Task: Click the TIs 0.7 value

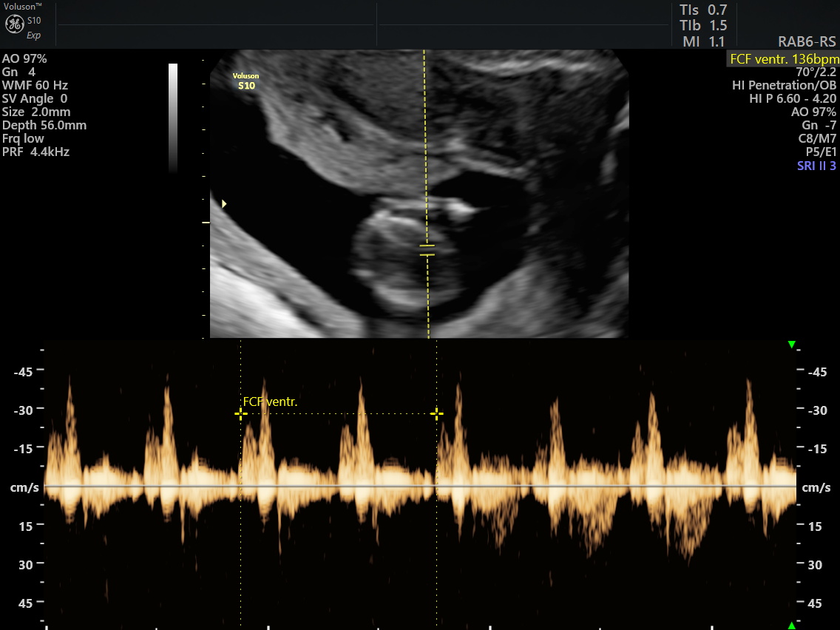Action: (x=703, y=10)
